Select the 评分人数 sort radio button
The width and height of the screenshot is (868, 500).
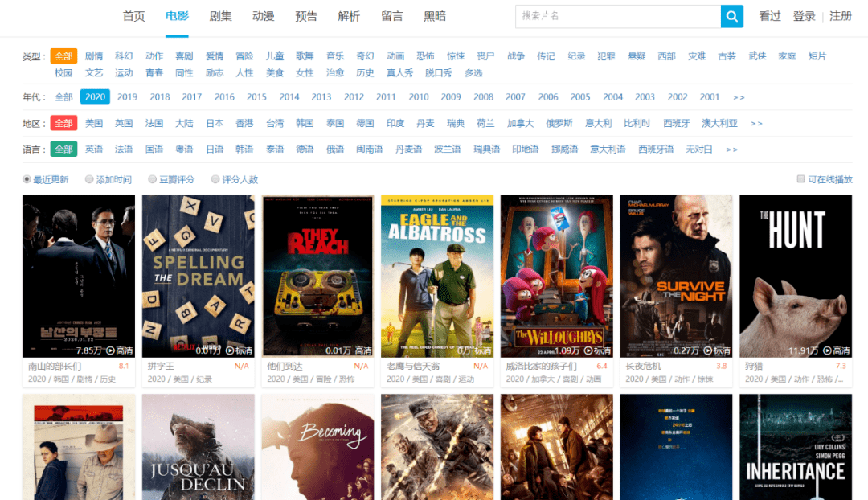click(215, 179)
